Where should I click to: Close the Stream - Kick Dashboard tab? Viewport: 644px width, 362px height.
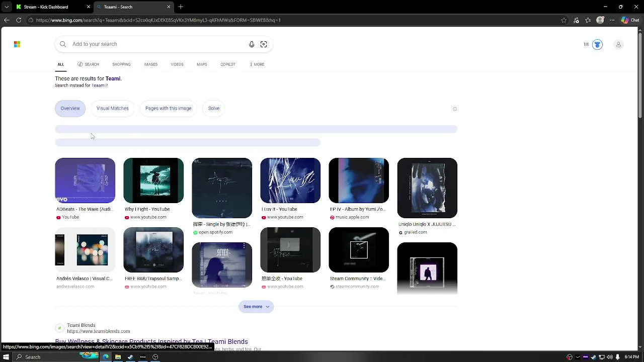tap(89, 7)
